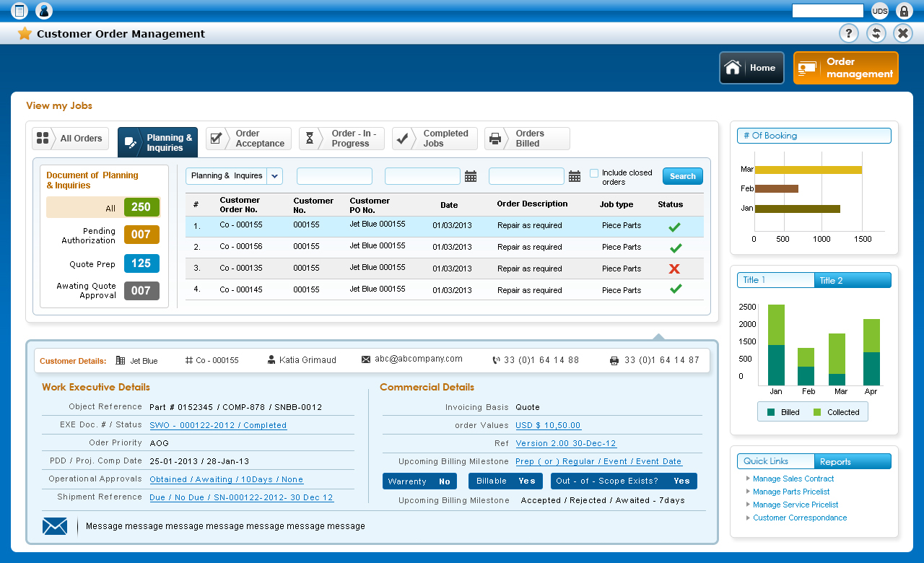Open Completed Jobs tab

point(435,139)
